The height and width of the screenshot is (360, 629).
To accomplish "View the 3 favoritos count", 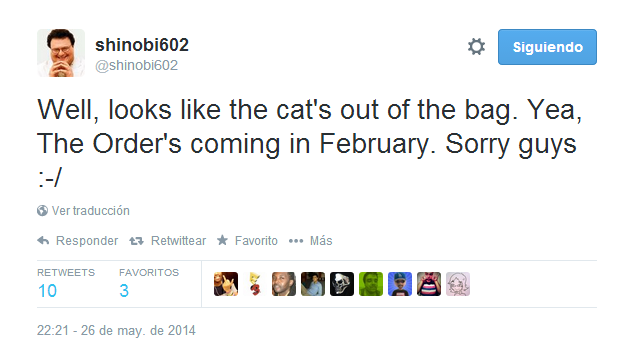I will 124,291.
